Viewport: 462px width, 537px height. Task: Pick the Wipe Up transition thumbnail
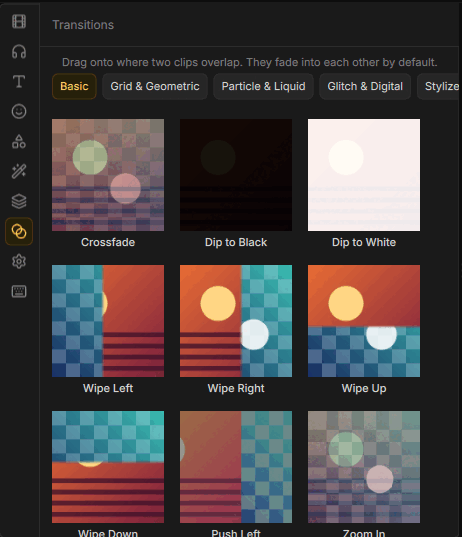(x=364, y=321)
